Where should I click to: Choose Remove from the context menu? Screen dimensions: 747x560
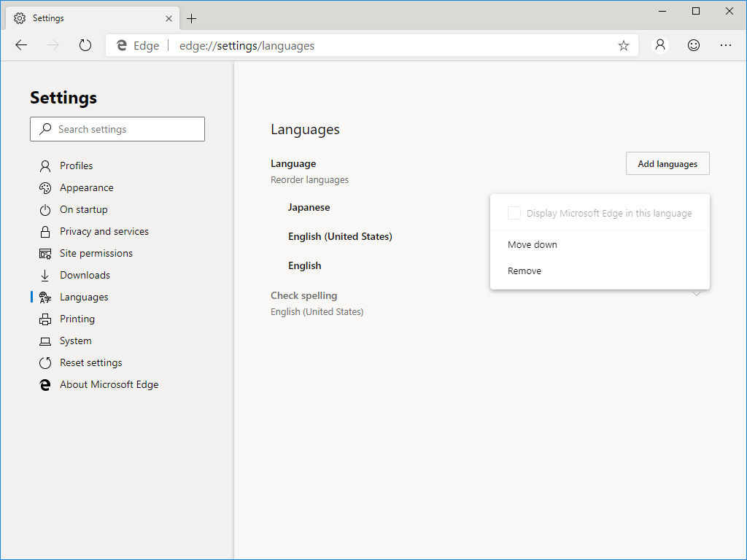(x=525, y=271)
